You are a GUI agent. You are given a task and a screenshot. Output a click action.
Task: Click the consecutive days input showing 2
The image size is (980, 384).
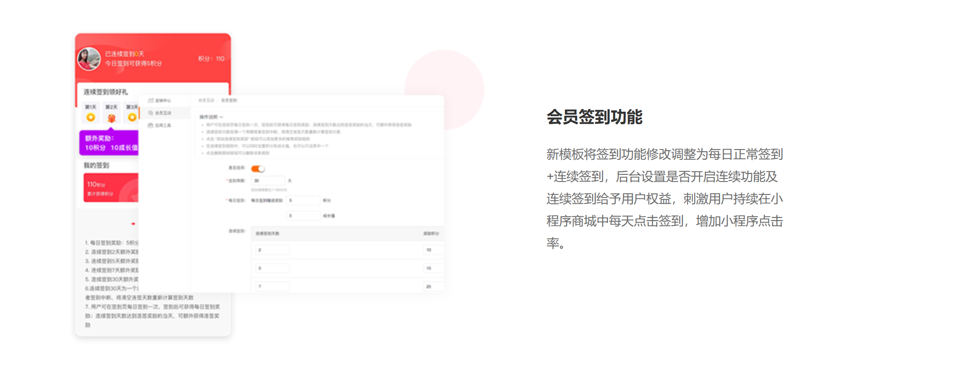pos(272,250)
